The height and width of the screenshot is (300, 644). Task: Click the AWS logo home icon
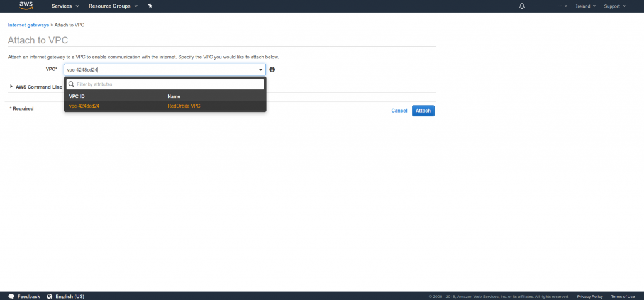tap(26, 6)
